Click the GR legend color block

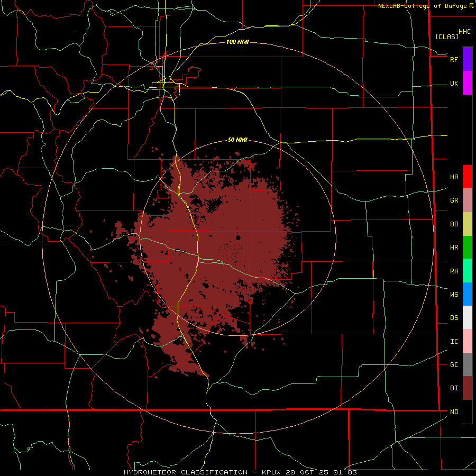point(467,200)
